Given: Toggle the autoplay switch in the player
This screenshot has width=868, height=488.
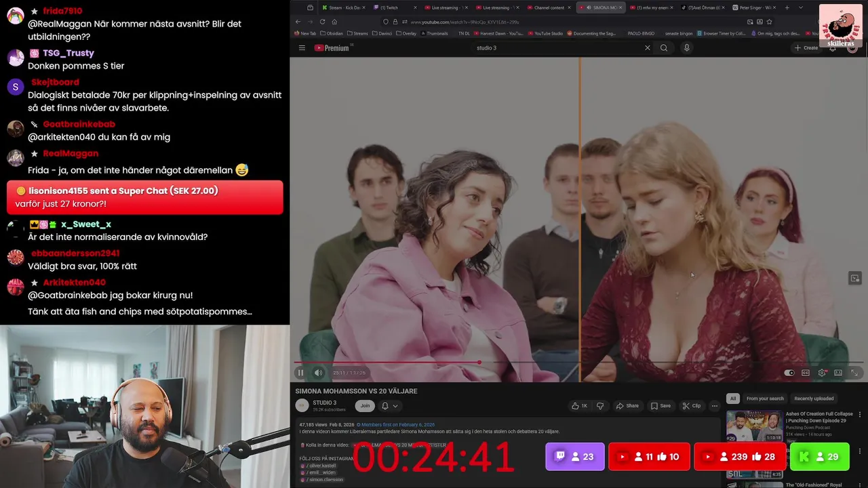Looking at the screenshot, I should [x=789, y=373].
